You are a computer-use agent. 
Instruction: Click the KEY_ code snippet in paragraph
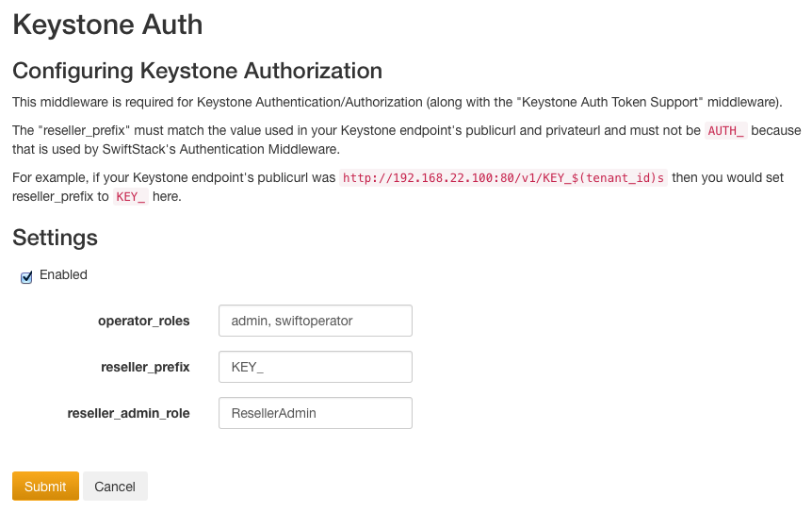pos(131,197)
